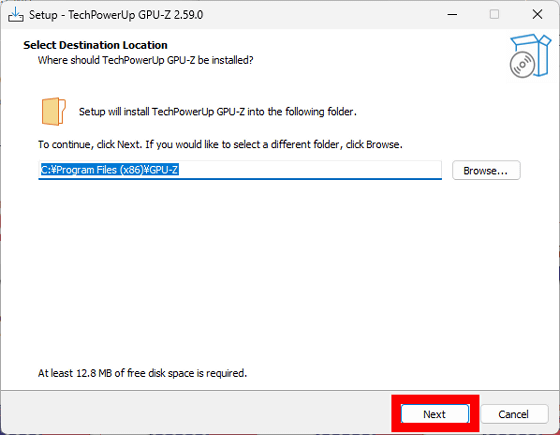Click the 12.8 MB free disk space notice
560x435 pixels.
[142, 373]
